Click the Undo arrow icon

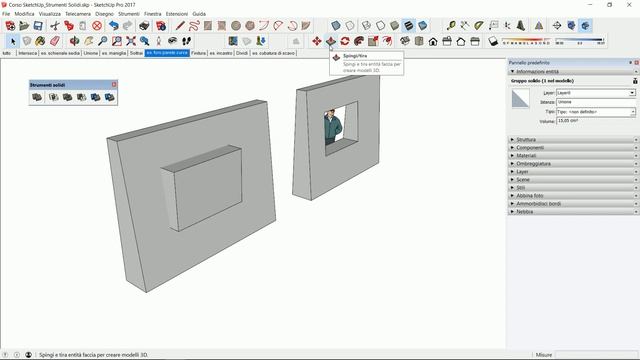pyautogui.click(x=113, y=26)
